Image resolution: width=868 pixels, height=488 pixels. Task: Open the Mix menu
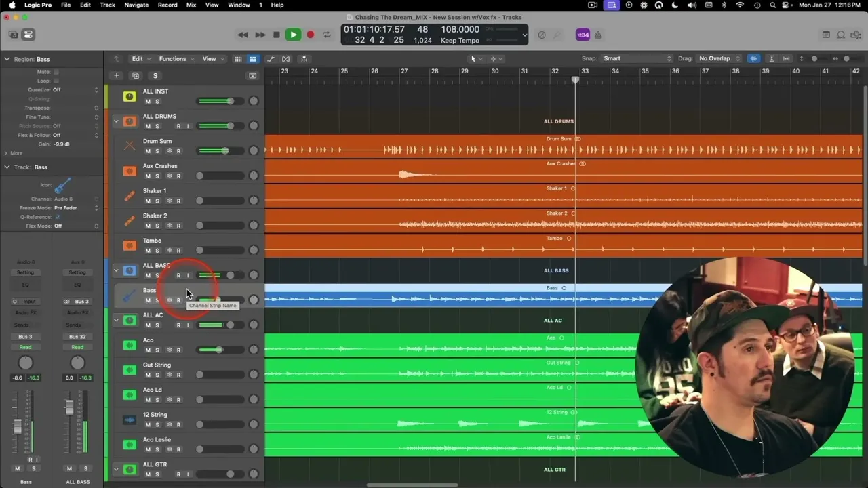(191, 5)
